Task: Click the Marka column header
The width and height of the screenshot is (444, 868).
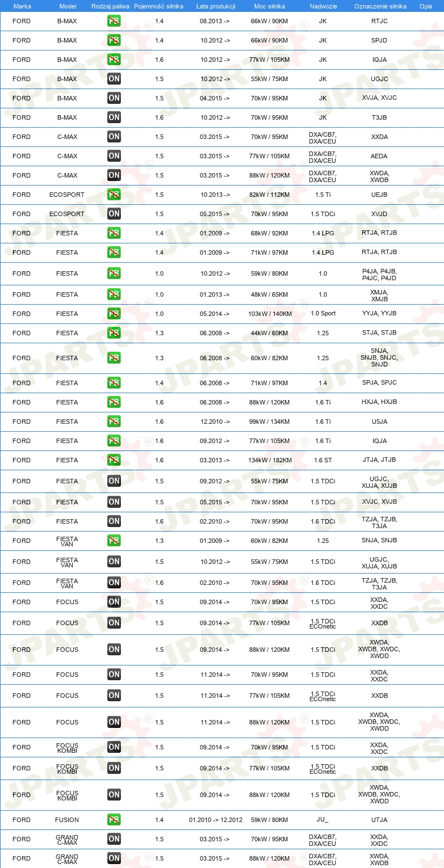Action: 22,6
